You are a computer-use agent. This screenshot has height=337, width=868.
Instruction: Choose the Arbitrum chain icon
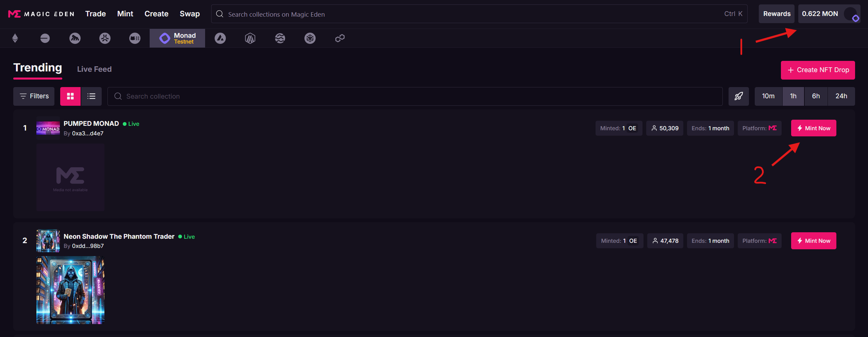[x=250, y=38]
